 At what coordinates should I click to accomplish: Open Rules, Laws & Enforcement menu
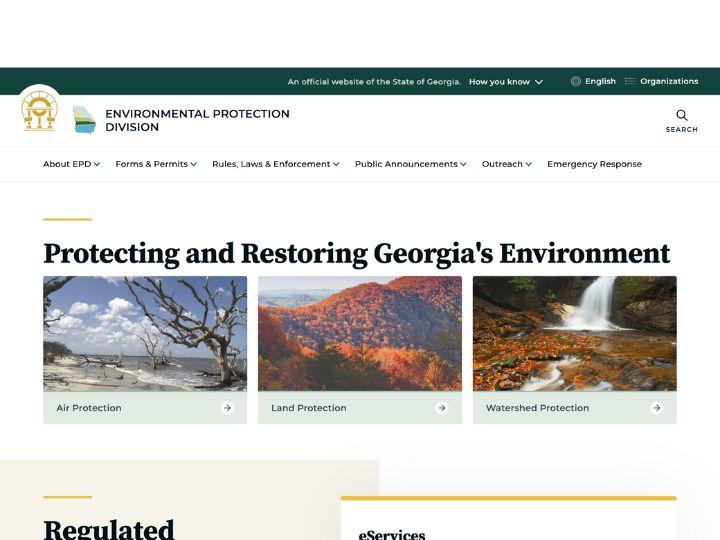[276, 164]
